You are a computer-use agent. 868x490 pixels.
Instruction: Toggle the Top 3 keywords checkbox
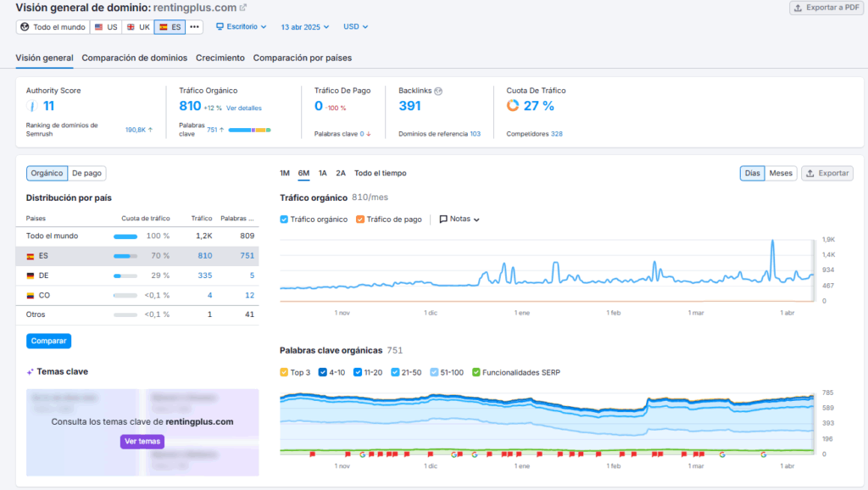(284, 372)
